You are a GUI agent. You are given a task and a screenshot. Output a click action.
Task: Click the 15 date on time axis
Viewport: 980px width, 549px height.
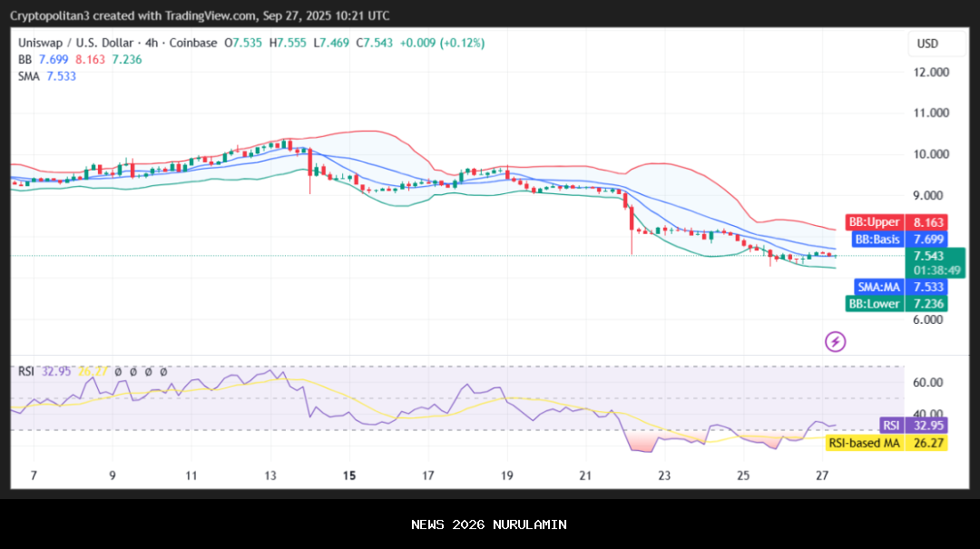pyautogui.click(x=349, y=475)
